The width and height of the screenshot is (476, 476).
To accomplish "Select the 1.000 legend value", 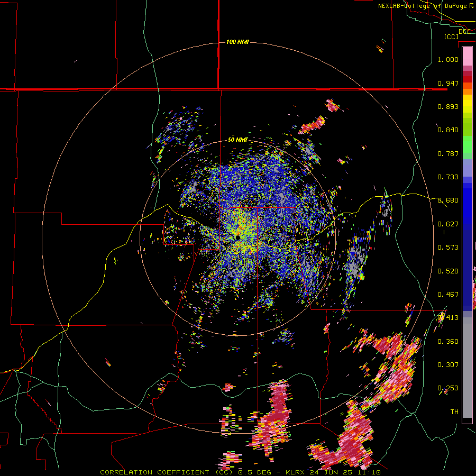I will pos(448,59).
